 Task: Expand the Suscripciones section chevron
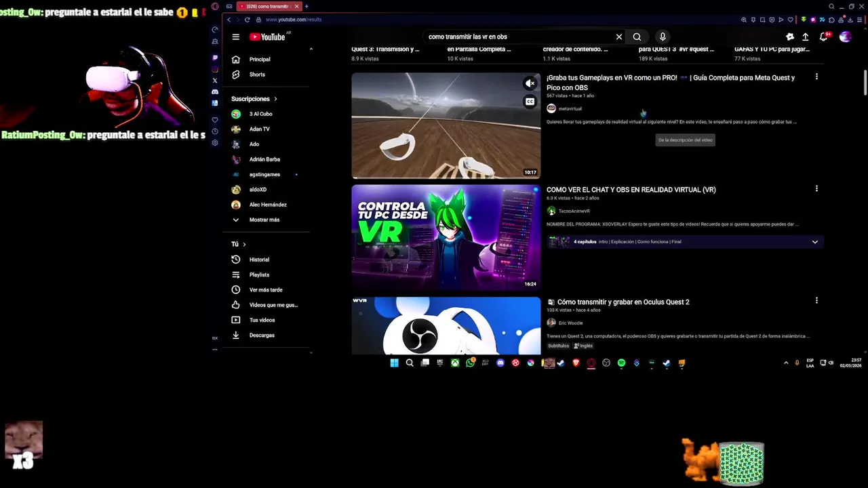(x=275, y=99)
